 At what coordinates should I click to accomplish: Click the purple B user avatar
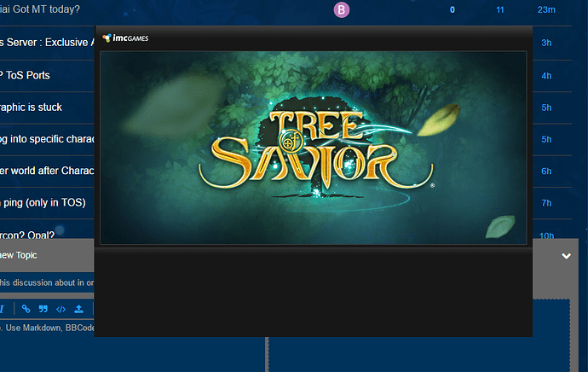342,9
